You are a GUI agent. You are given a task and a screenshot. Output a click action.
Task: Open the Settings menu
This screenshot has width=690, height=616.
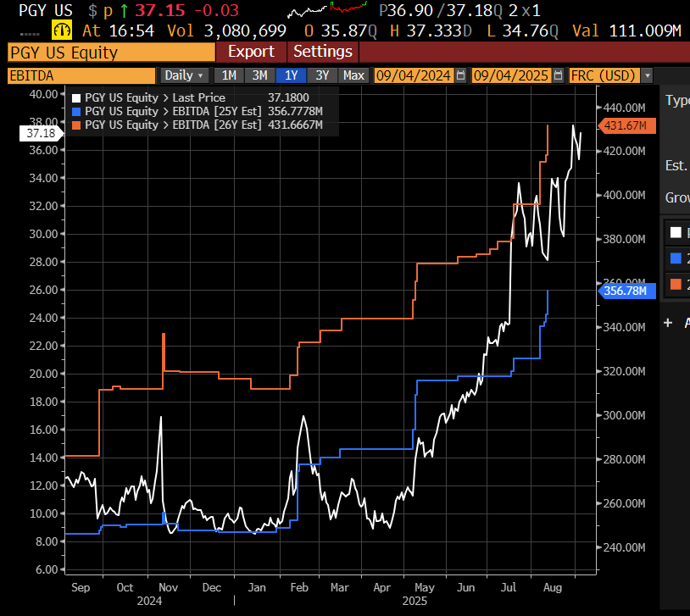pyautogui.click(x=323, y=52)
